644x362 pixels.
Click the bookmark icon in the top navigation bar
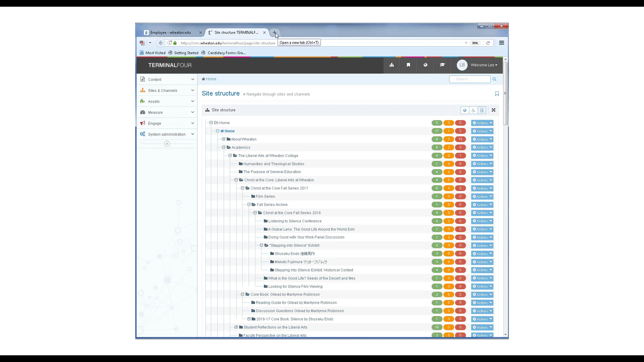[x=408, y=65]
